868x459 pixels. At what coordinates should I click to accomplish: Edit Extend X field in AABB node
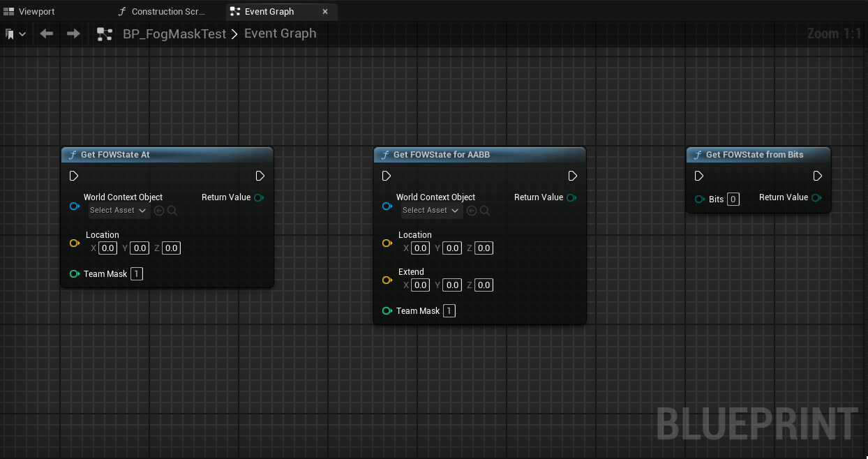point(420,285)
